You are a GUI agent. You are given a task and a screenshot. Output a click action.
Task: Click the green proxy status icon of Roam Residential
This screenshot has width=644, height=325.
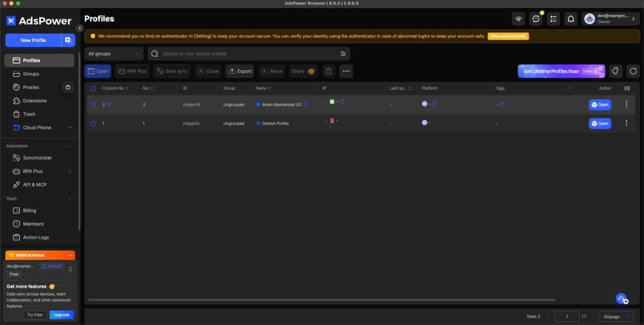(332, 102)
